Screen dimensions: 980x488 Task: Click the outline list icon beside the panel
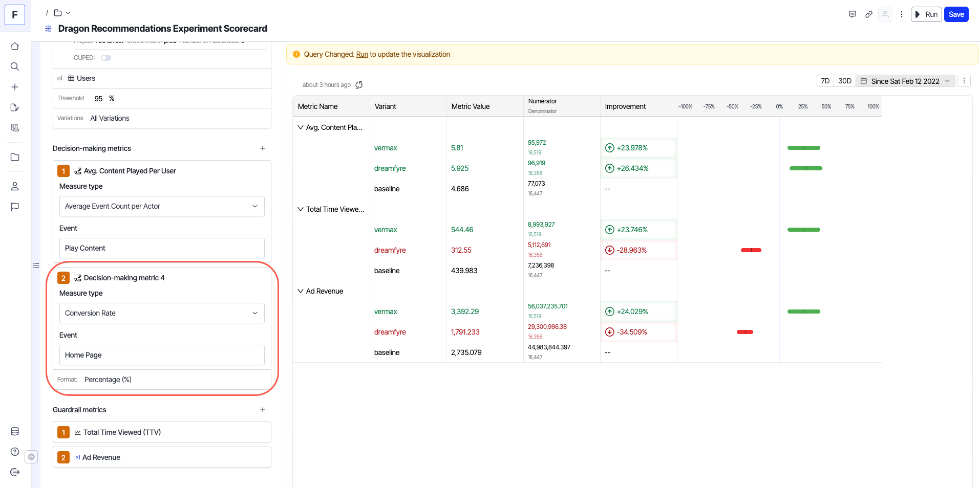36,265
